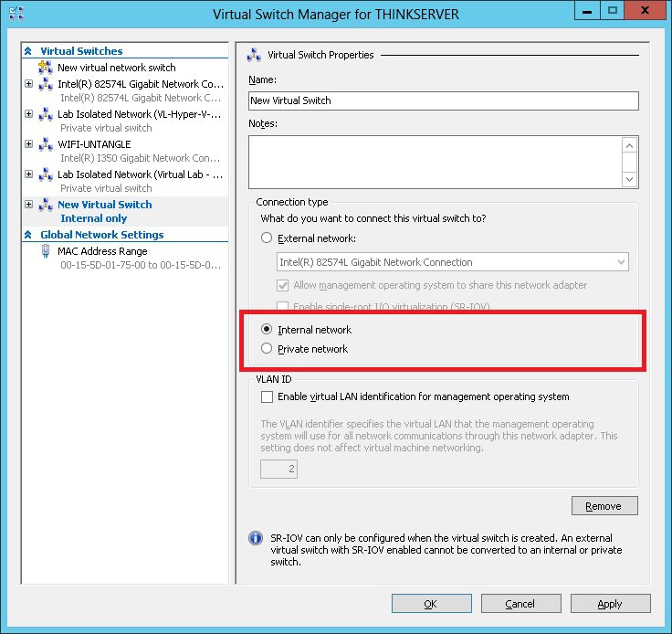Click the MAC Address Range icon
The height and width of the screenshot is (634, 672).
[x=46, y=251]
